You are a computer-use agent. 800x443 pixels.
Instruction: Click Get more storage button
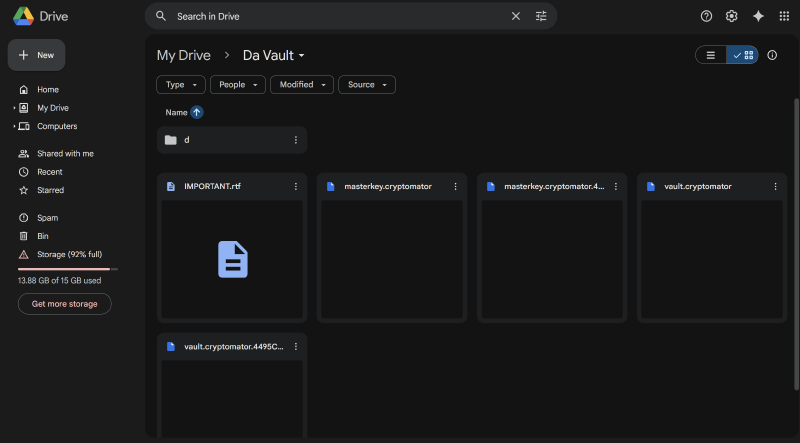64,304
